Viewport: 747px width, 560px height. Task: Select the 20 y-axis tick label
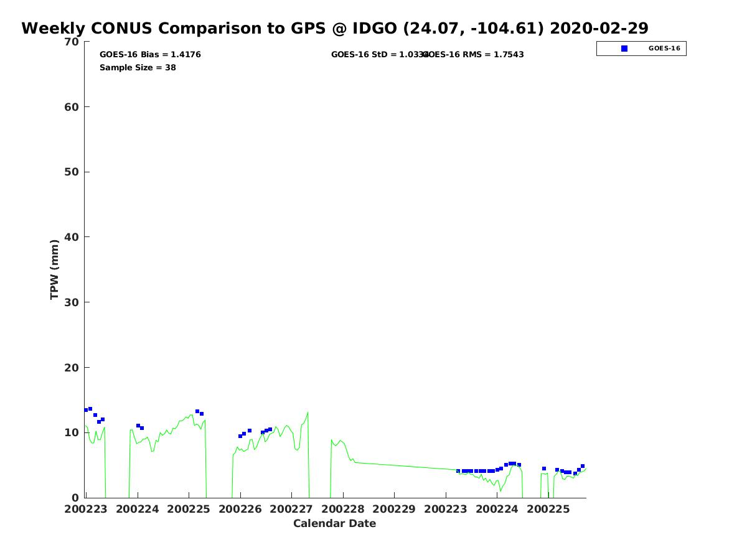point(72,368)
